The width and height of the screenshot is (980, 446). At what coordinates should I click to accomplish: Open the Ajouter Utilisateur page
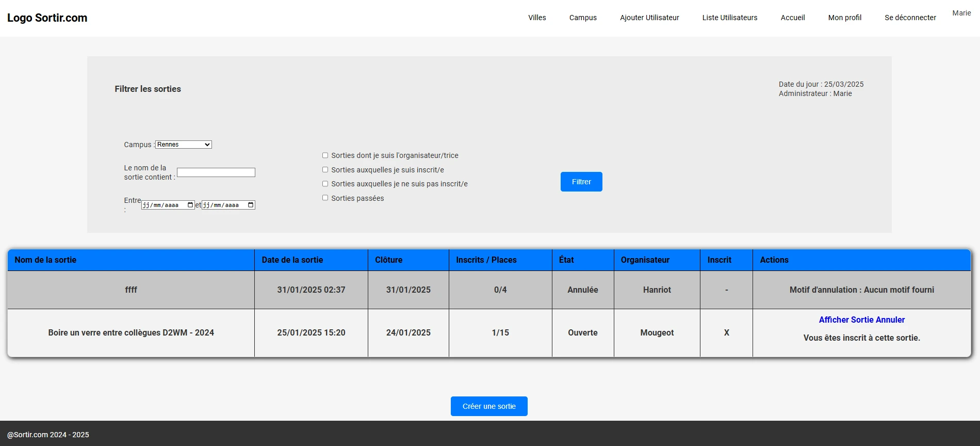[649, 18]
